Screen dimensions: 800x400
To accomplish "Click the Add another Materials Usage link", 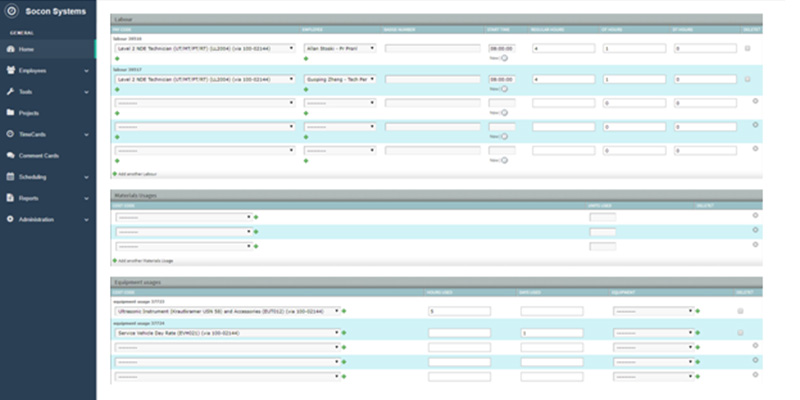I will point(145,261).
